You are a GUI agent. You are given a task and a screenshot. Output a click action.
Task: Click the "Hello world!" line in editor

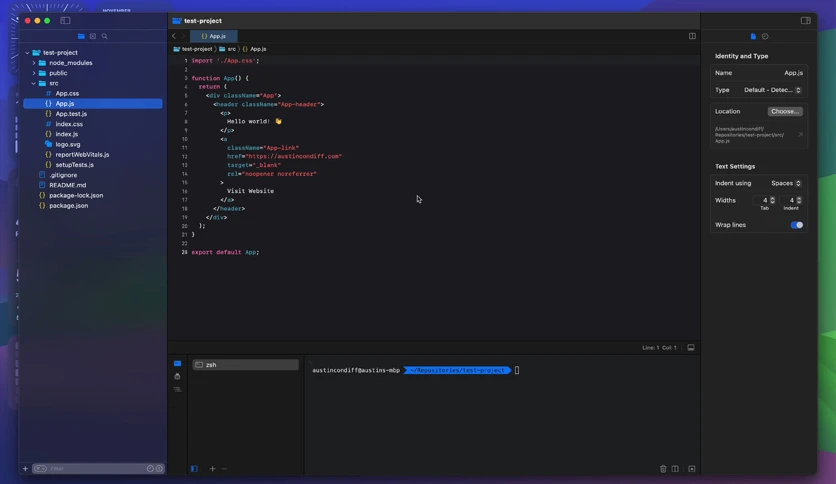[x=254, y=122]
